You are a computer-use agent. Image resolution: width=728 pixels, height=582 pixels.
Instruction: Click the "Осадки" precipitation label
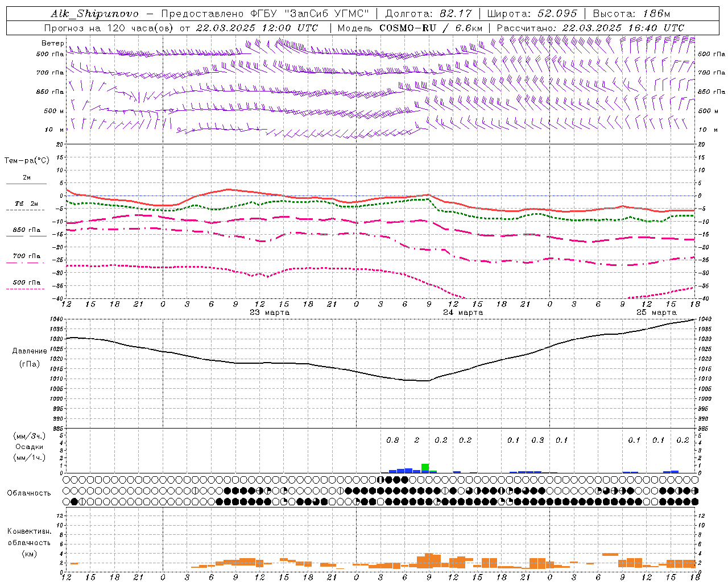pos(29,447)
